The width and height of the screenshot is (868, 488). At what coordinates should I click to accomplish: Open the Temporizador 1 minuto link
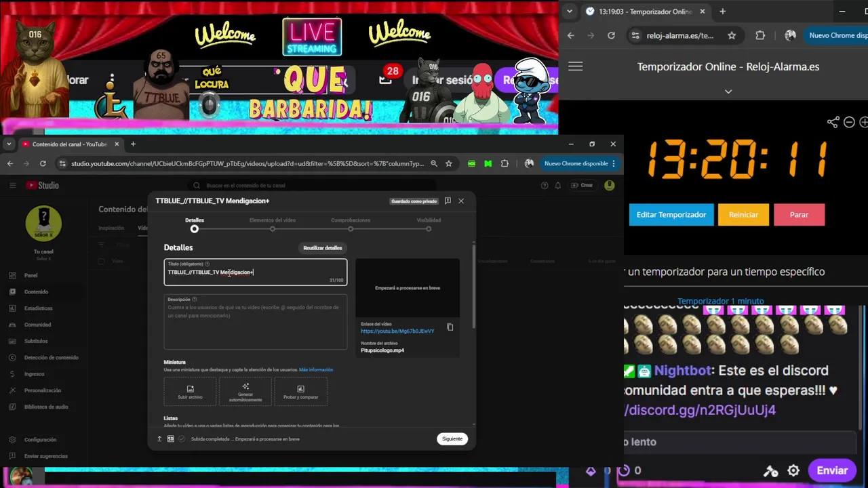721,301
